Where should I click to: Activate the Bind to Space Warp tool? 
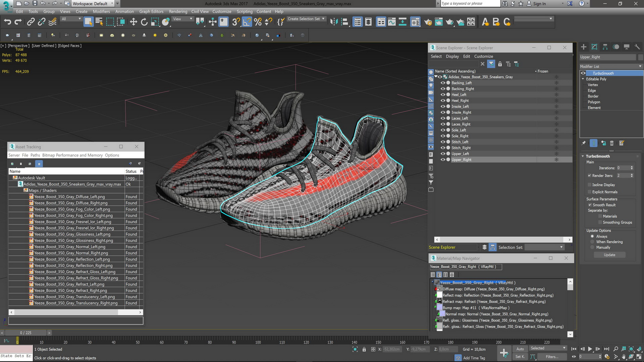(x=53, y=22)
